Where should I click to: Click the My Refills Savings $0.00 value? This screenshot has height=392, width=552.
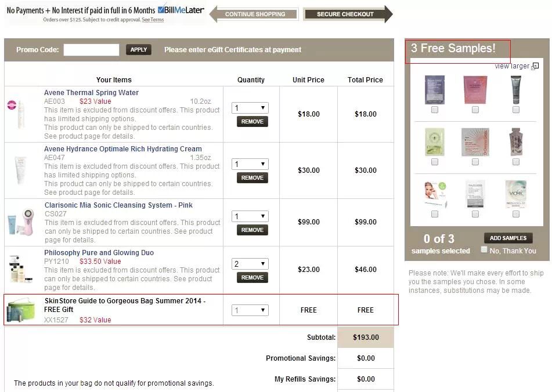tap(366, 379)
